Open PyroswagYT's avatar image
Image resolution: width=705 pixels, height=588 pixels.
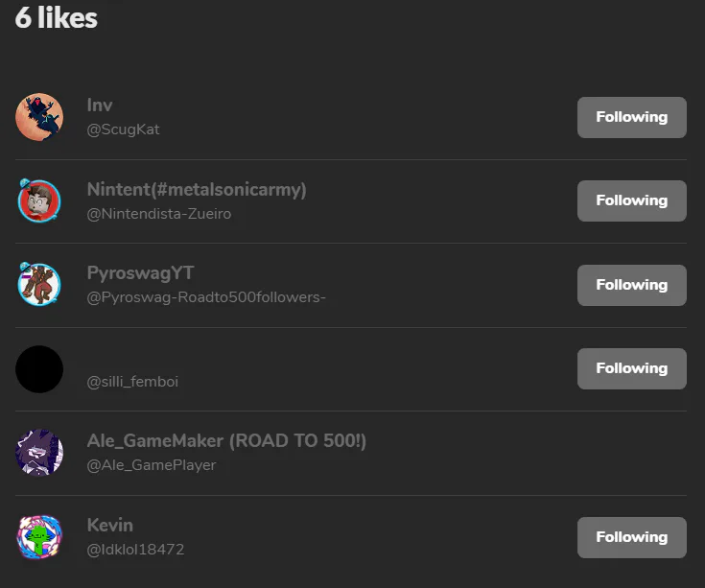(39, 285)
